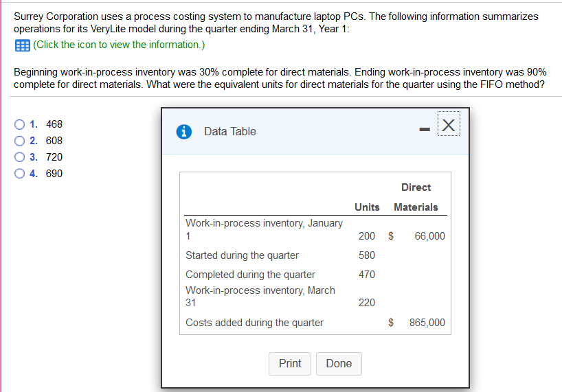This screenshot has height=392, width=562.
Task: Select answer option 1, 468
Action: click(19, 124)
